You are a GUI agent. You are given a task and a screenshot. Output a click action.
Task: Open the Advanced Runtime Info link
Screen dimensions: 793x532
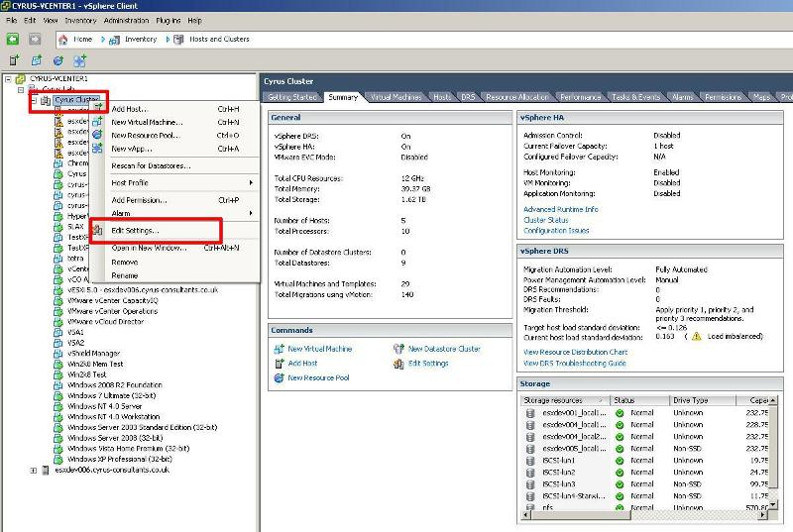pos(561,209)
